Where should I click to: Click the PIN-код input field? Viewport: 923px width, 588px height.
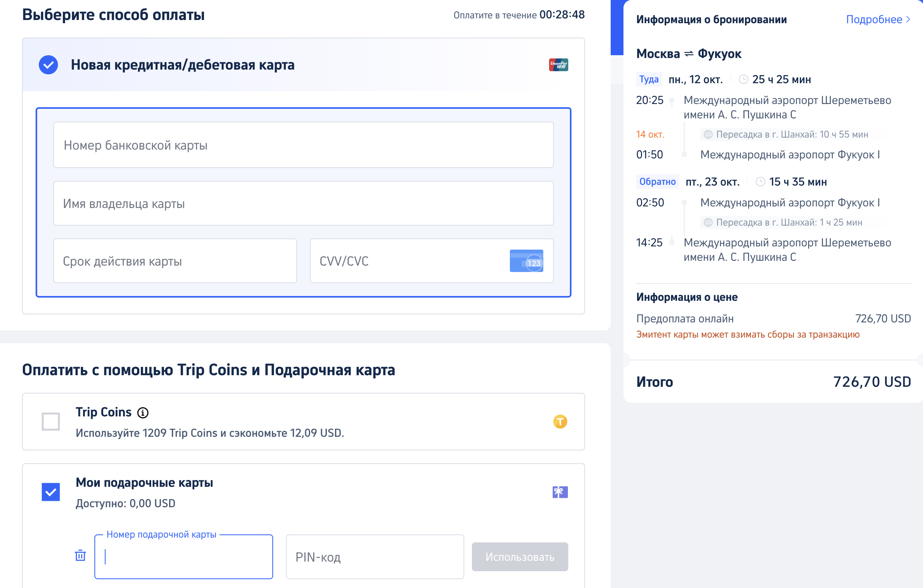pos(375,556)
